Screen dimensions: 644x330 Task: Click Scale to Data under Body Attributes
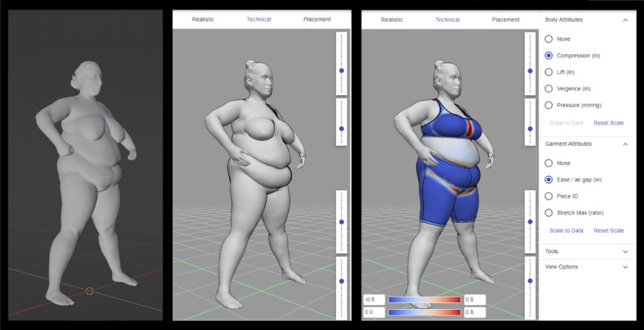(567, 123)
